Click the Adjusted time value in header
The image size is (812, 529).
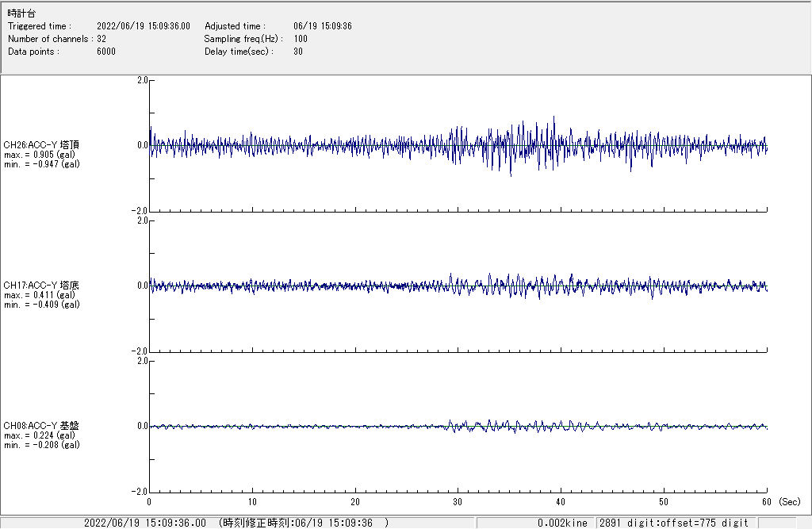tap(322, 26)
